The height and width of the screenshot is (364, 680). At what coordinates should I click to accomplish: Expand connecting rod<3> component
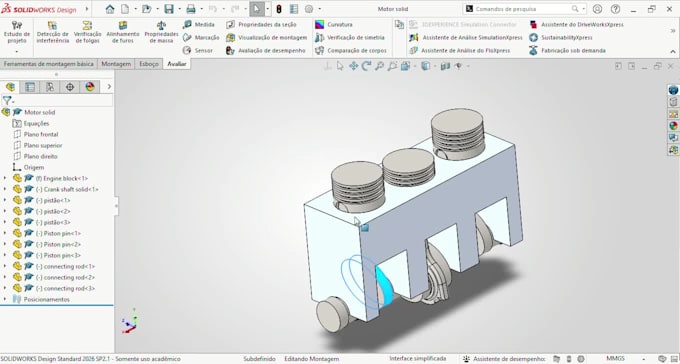tap(5, 288)
